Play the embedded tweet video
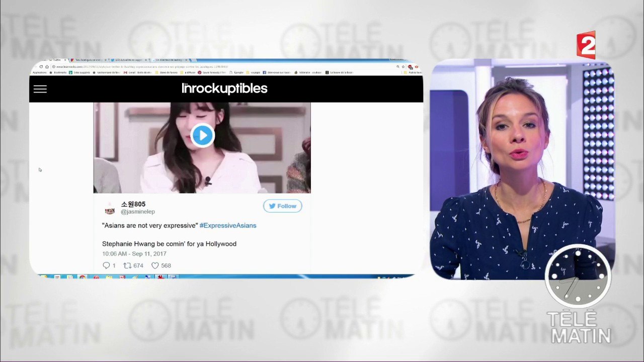 click(x=203, y=135)
